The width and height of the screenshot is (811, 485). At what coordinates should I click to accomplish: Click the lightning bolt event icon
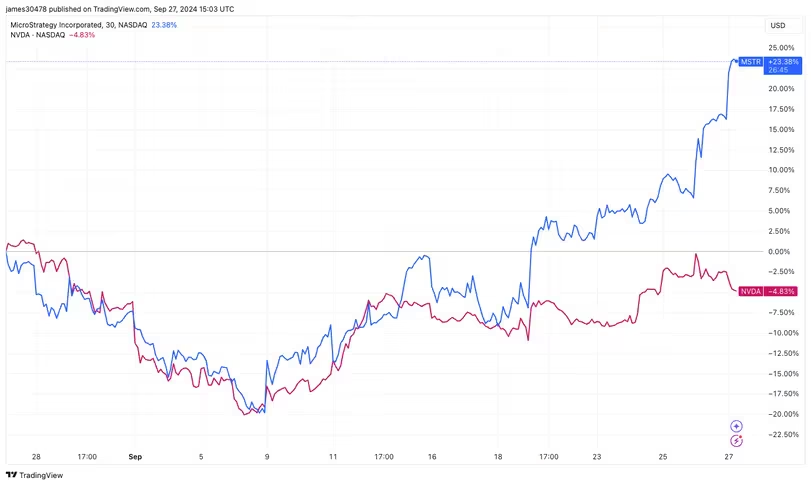point(737,440)
